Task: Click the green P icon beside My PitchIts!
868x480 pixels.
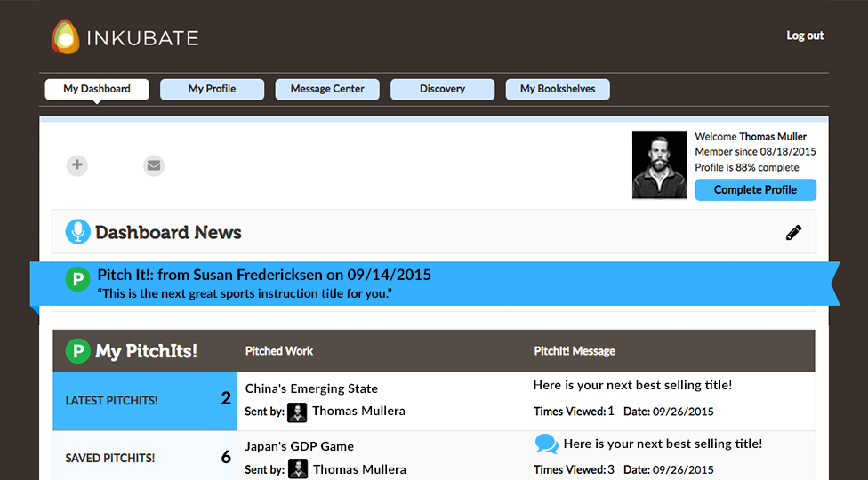Action: 78,351
